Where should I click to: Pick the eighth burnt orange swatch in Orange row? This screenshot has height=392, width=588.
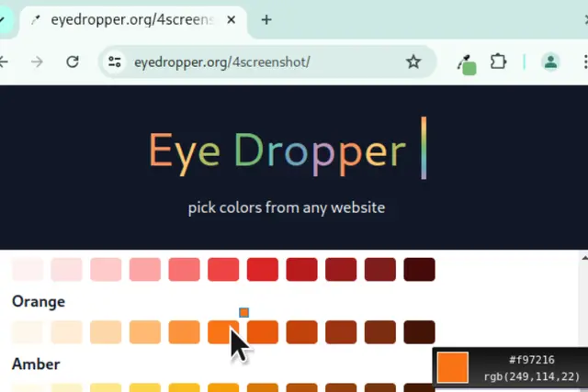tap(301, 331)
